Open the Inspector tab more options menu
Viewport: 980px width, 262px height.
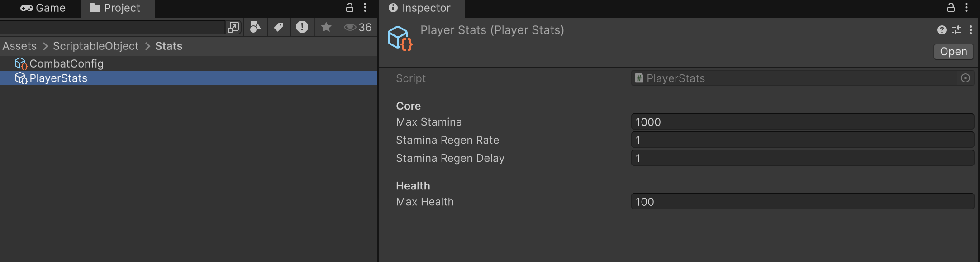[x=966, y=7]
